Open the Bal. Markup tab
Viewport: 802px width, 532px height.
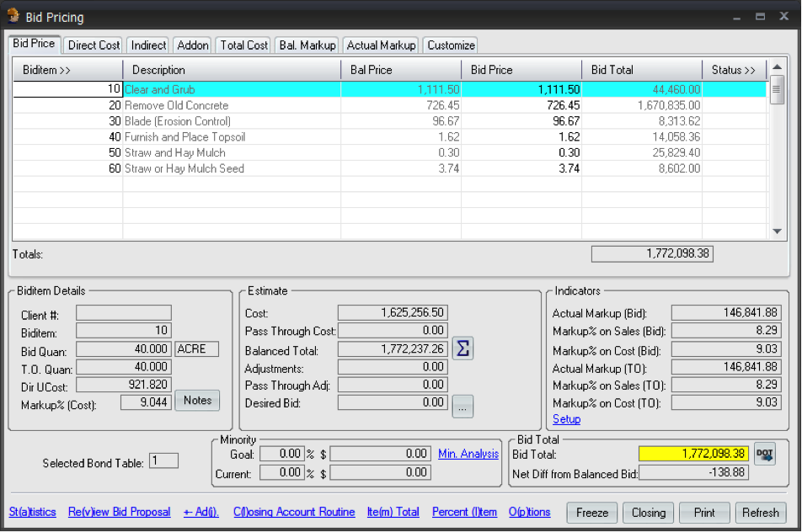pos(307,45)
